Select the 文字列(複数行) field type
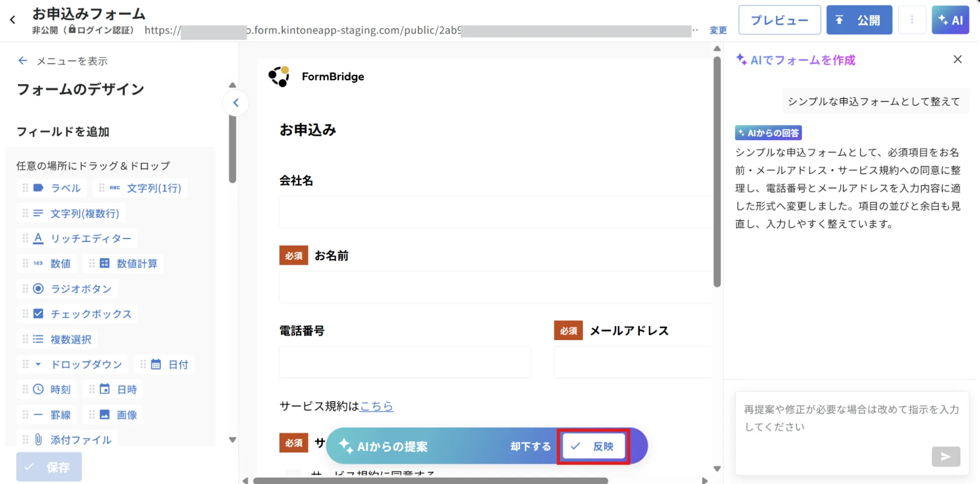 pos(71,213)
